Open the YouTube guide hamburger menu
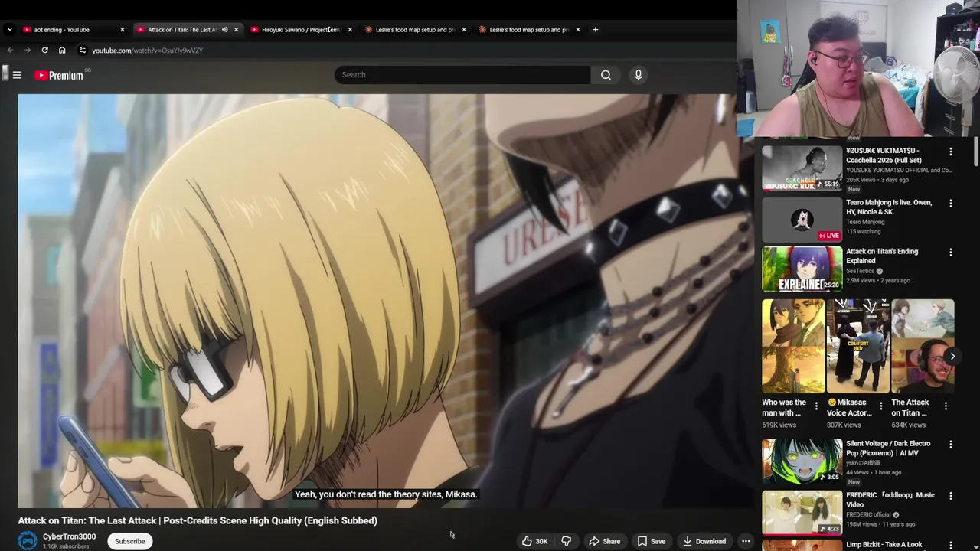The image size is (980, 551). [x=17, y=75]
